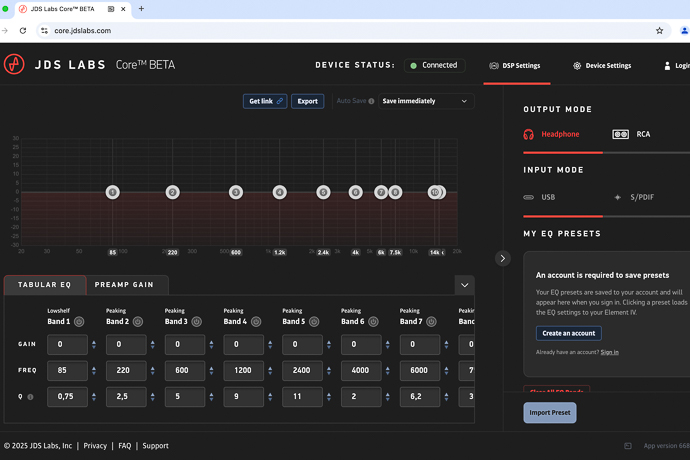Open the site information icon in the address bar
Viewport: 690px width, 460px height.
(44, 31)
